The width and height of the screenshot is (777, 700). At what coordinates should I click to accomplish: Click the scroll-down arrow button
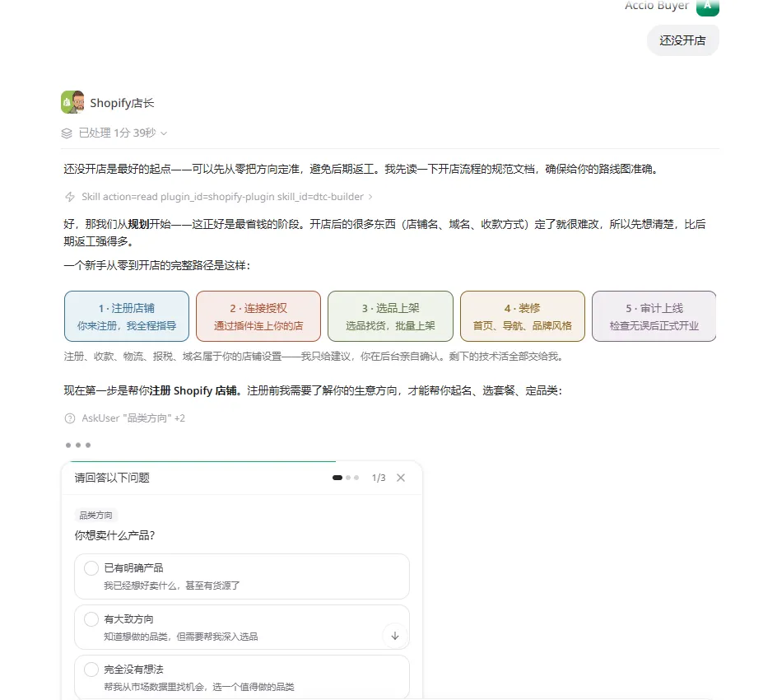coord(395,636)
